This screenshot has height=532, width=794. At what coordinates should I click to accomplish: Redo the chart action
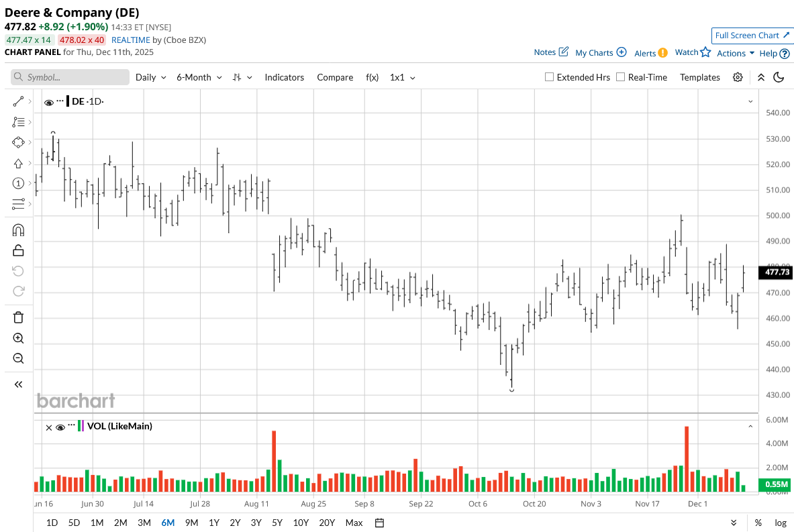(18, 291)
